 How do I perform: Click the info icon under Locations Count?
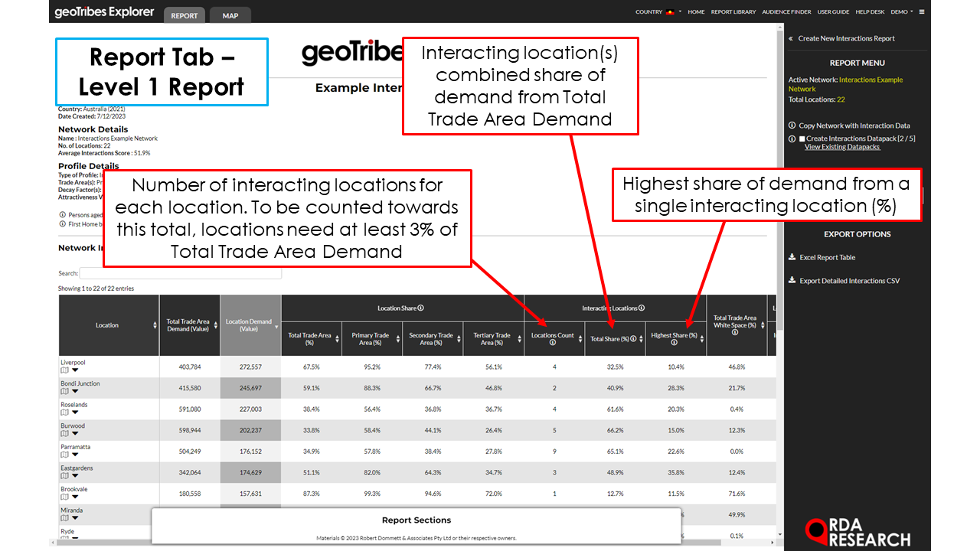tap(553, 343)
